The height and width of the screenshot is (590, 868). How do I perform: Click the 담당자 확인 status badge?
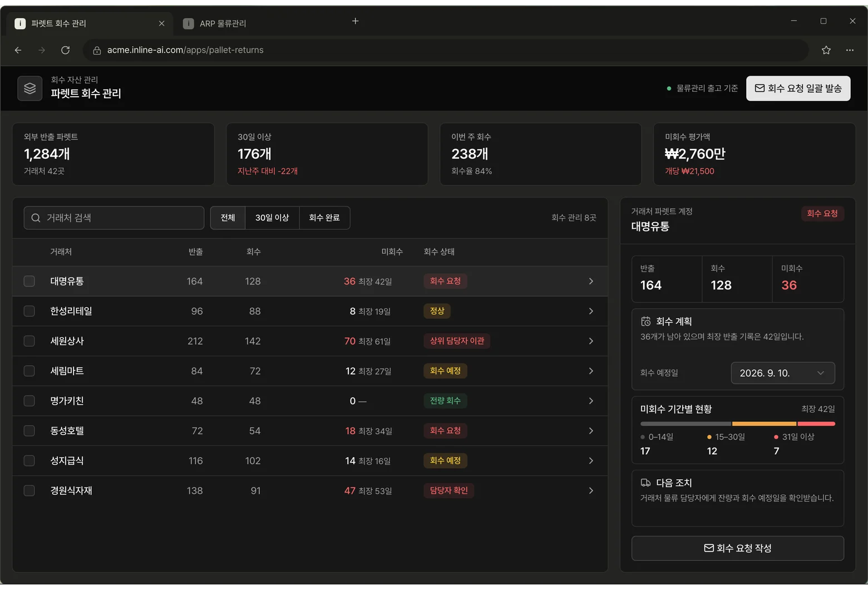click(448, 490)
